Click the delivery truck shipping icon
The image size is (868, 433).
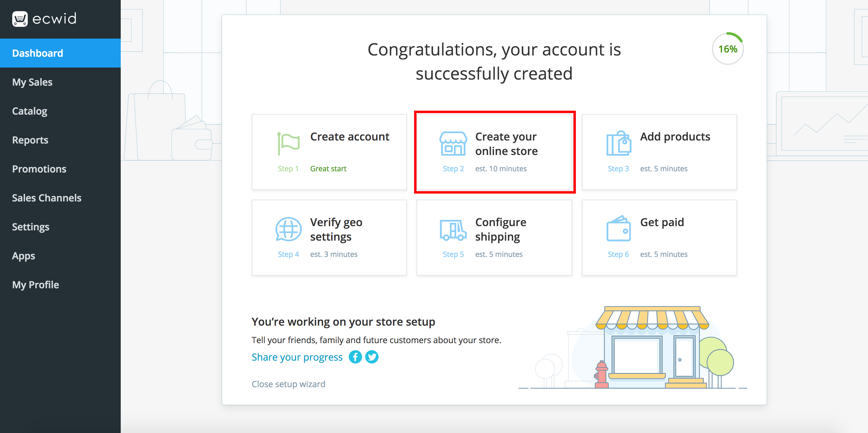[x=453, y=230]
